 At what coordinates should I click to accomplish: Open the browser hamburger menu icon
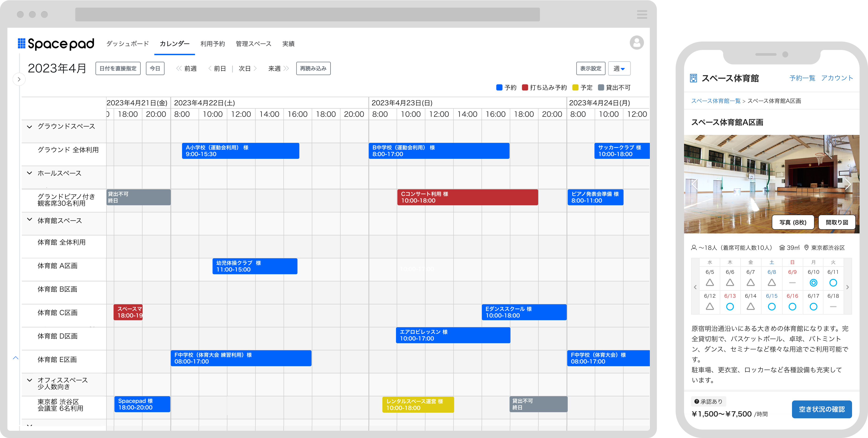[642, 15]
